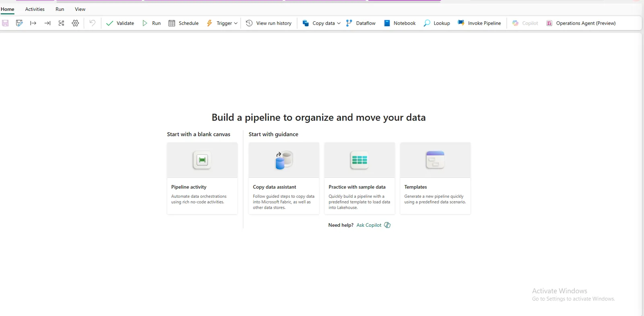
Task: Click the Templates card icon
Action: coord(435,160)
